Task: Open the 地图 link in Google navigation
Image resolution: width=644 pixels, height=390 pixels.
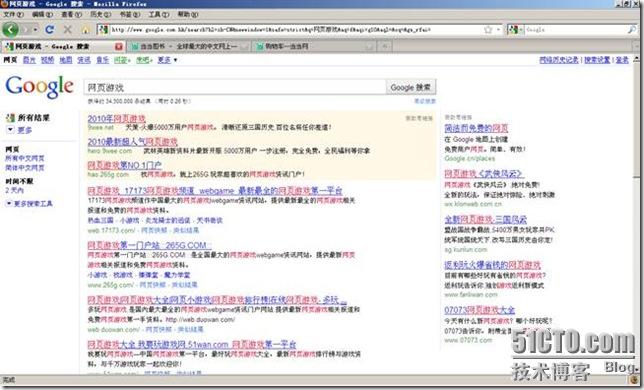Action: point(66,60)
